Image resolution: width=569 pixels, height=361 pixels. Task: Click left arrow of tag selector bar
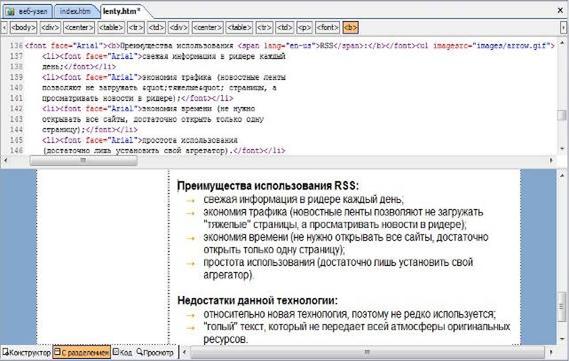point(4,28)
